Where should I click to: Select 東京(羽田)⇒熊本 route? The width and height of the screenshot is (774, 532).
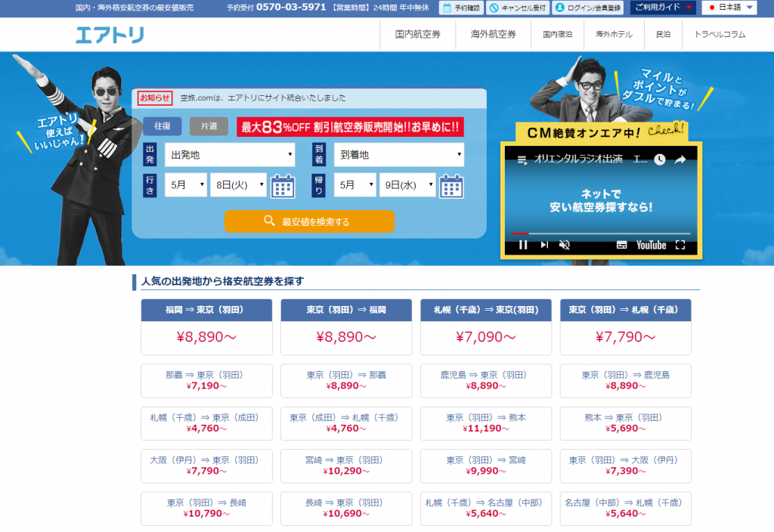pos(486,423)
